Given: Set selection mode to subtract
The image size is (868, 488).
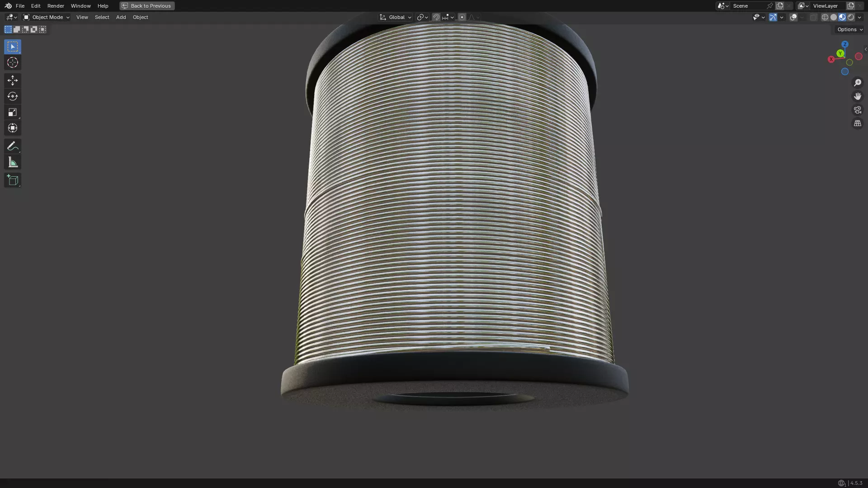Looking at the screenshot, I should click(x=25, y=29).
